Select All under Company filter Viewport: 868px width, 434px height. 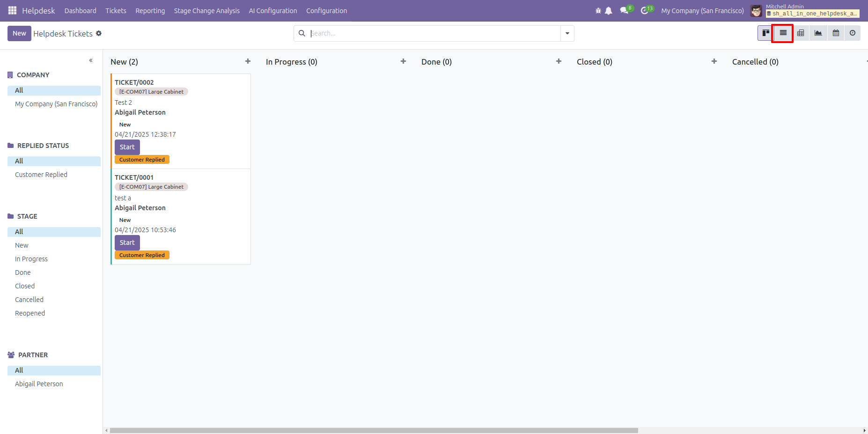(x=54, y=90)
